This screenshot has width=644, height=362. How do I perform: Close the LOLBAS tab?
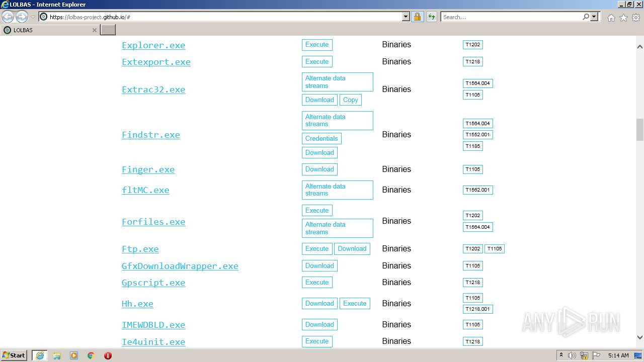tap(94, 30)
